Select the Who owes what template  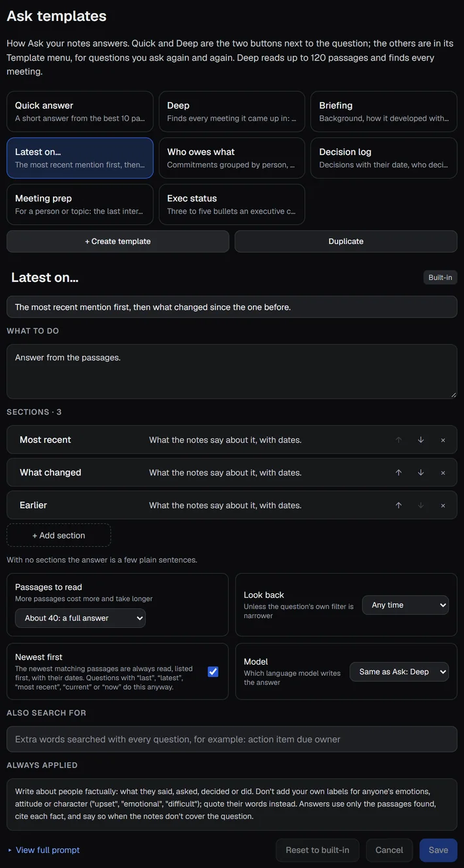point(232,158)
